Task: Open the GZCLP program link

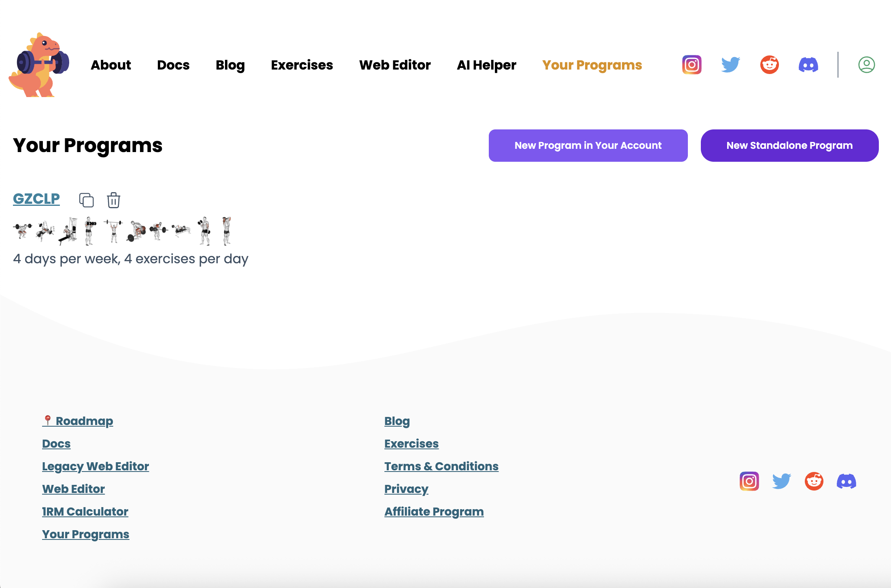Action: (x=36, y=198)
